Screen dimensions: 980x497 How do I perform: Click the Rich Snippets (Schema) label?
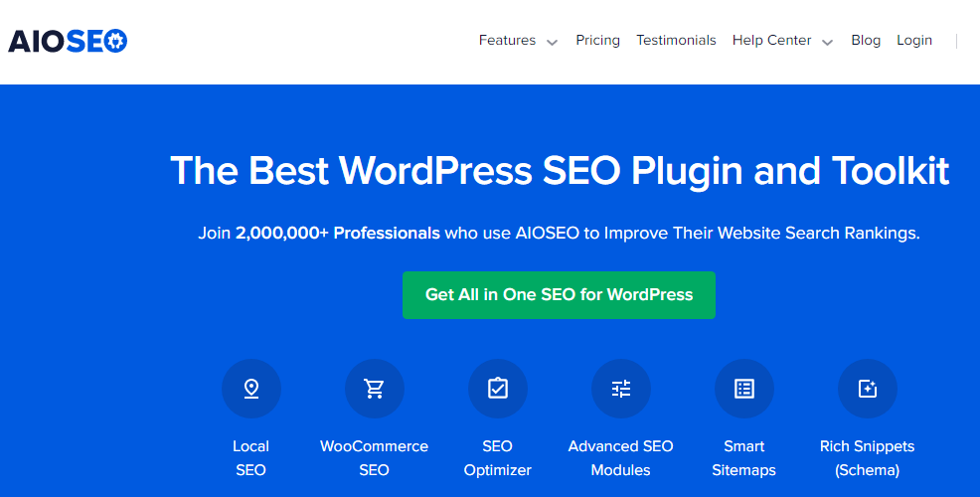click(868, 457)
